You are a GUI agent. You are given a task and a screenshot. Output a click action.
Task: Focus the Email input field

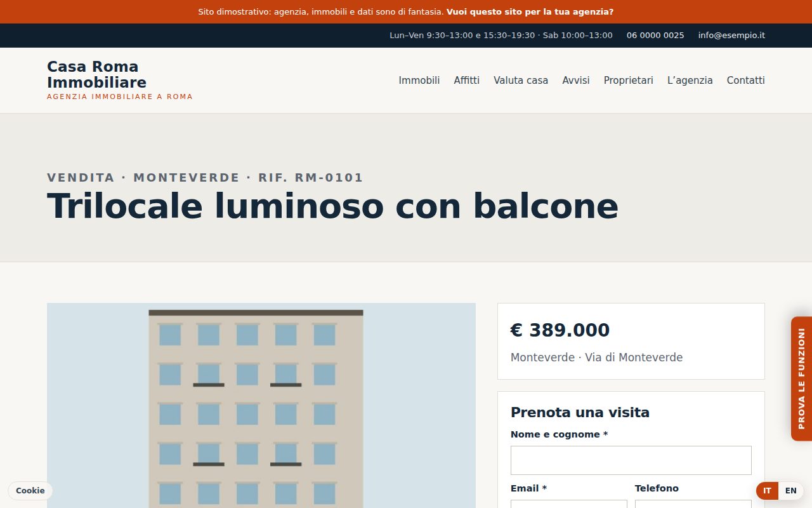569,504
